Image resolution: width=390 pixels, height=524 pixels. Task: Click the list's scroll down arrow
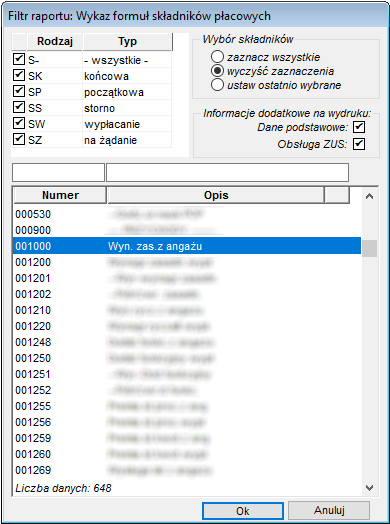coord(369,488)
